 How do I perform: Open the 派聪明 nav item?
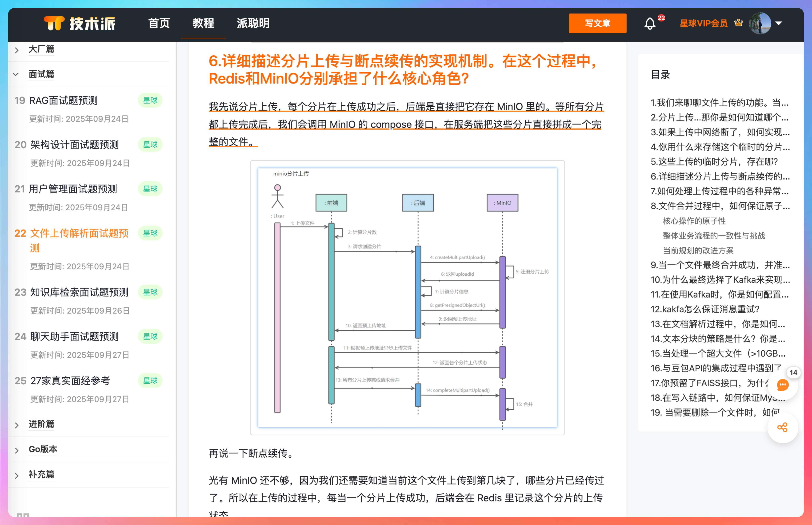(253, 23)
